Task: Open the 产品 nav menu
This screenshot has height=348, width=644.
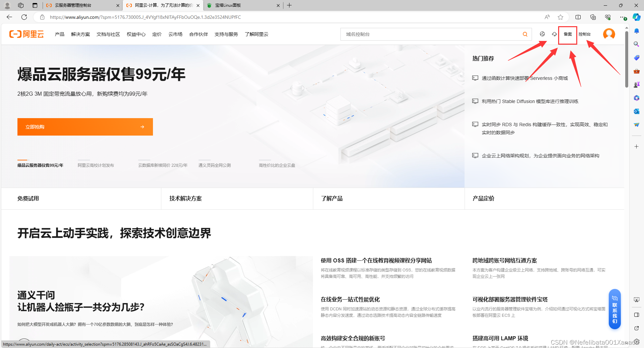Action: 60,34
